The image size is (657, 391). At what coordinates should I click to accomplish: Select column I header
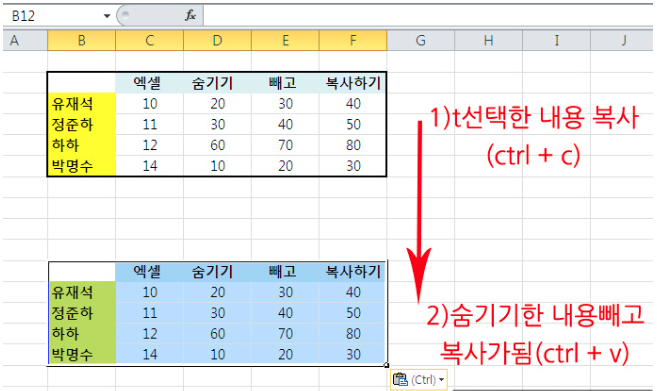pyautogui.click(x=556, y=41)
